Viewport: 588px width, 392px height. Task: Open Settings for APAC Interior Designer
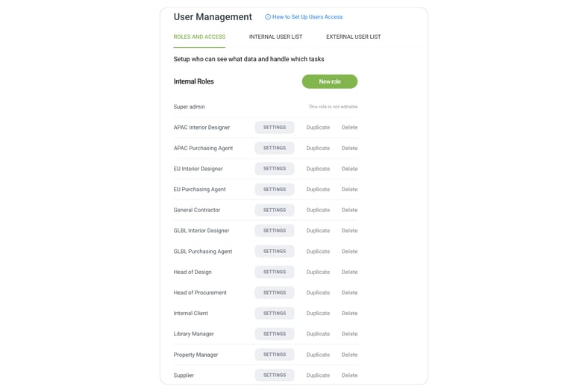275,128
